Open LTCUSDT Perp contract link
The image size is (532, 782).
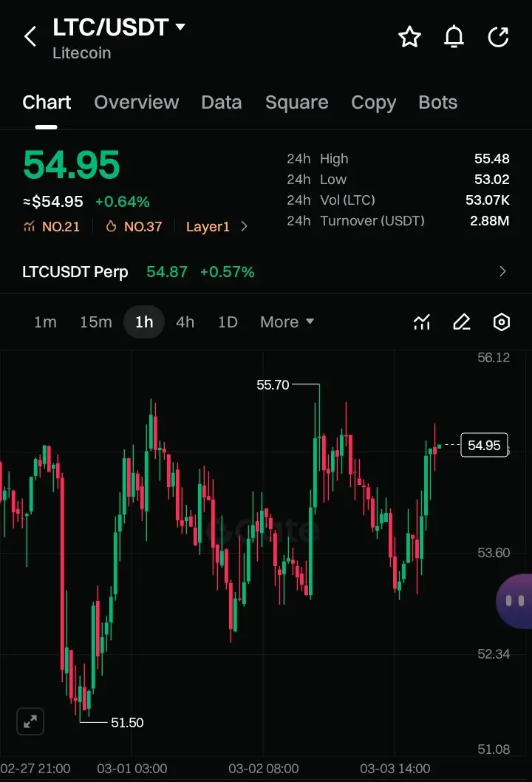tap(75, 272)
